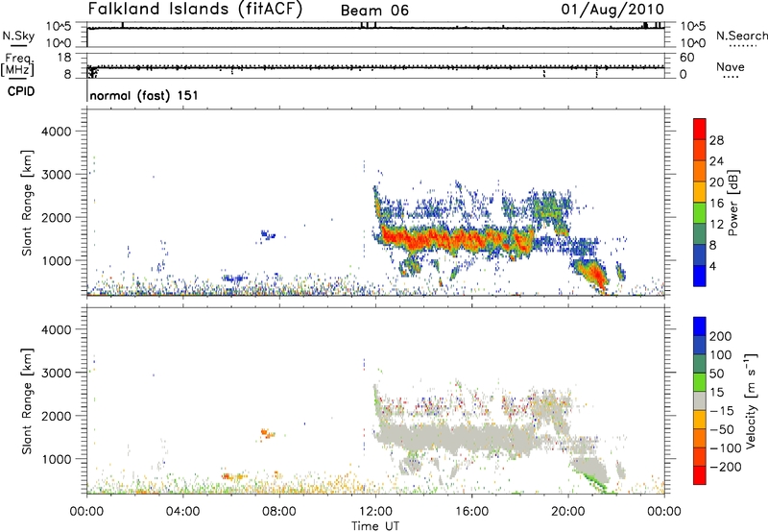Screen dimensions: 768x532
Task: Click the blue echo patch near 07:30 in the power panel
Action: (x=267, y=235)
